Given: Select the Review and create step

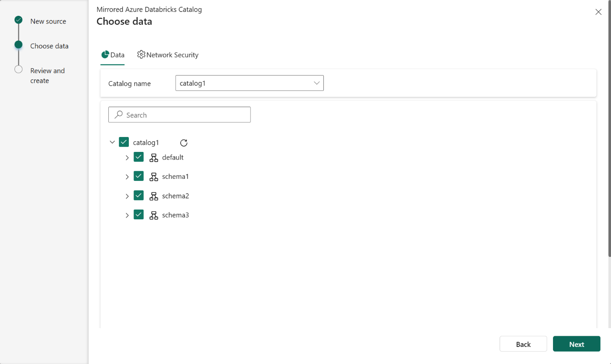Looking at the screenshot, I should point(47,76).
